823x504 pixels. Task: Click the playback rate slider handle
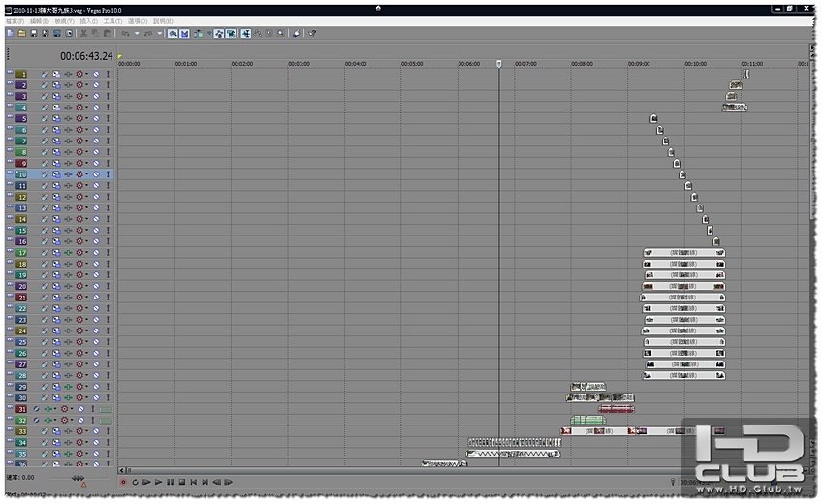point(78,478)
